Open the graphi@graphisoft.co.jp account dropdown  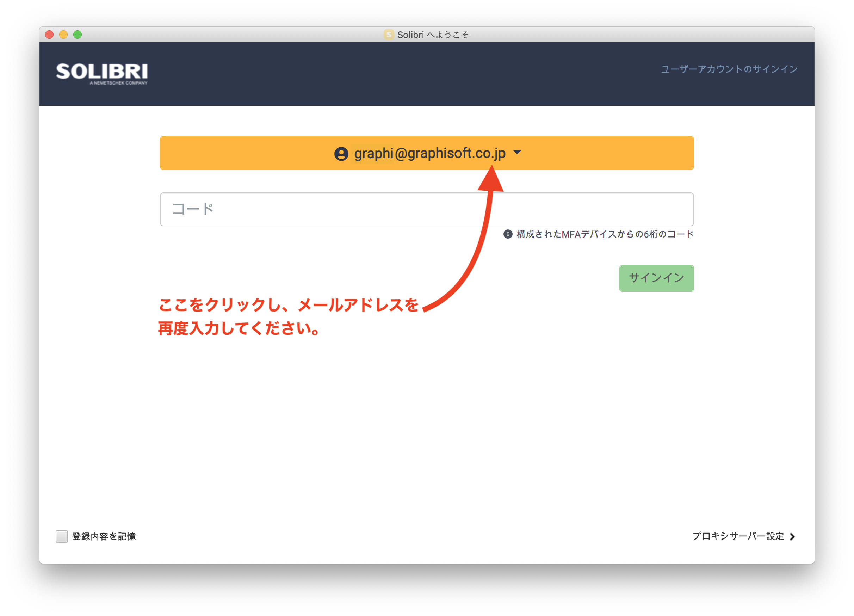click(x=427, y=153)
